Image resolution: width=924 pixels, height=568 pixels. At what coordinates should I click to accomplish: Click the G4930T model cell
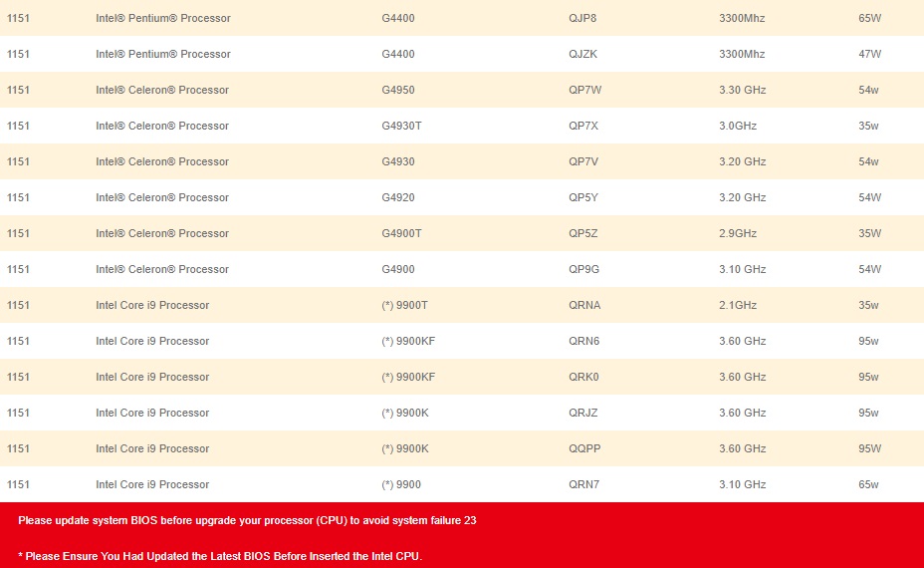coord(401,126)
